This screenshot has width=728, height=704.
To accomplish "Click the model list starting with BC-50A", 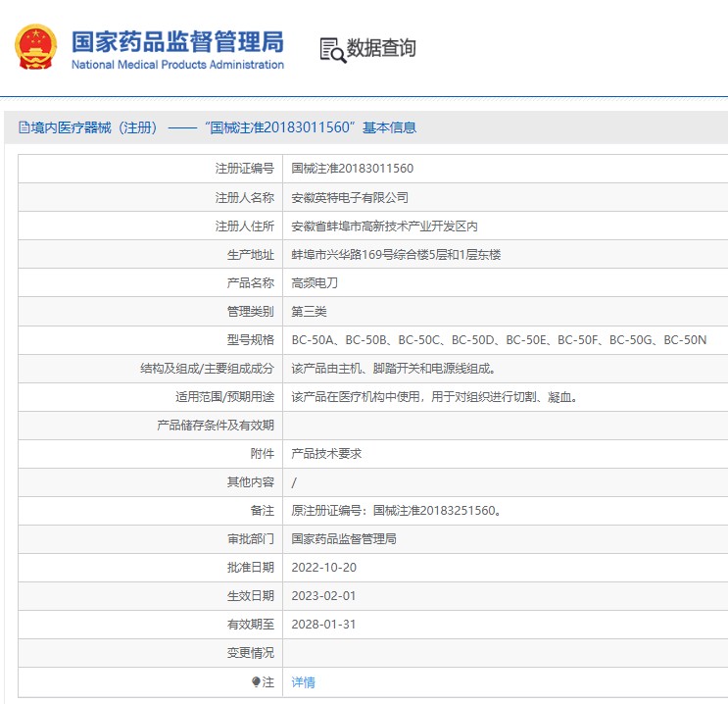I will [499, 340].
